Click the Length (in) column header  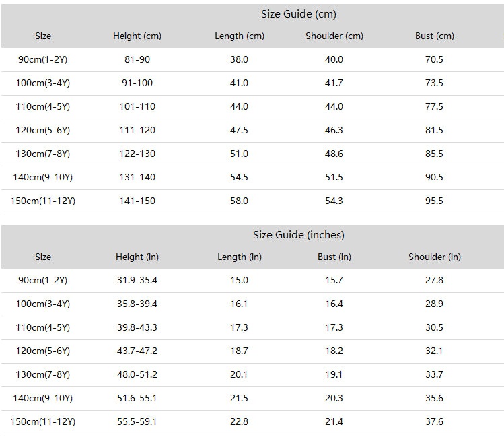240,257
